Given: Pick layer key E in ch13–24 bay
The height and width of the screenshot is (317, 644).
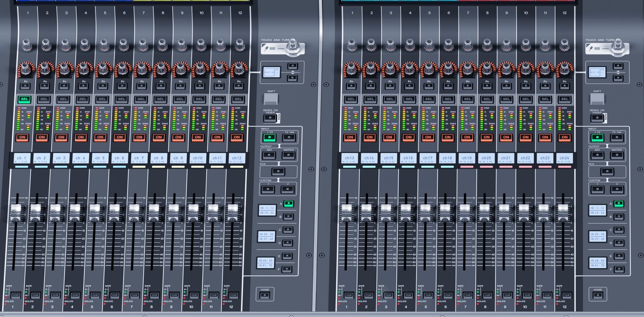Looking at the screenshot, I should (619, 256).
